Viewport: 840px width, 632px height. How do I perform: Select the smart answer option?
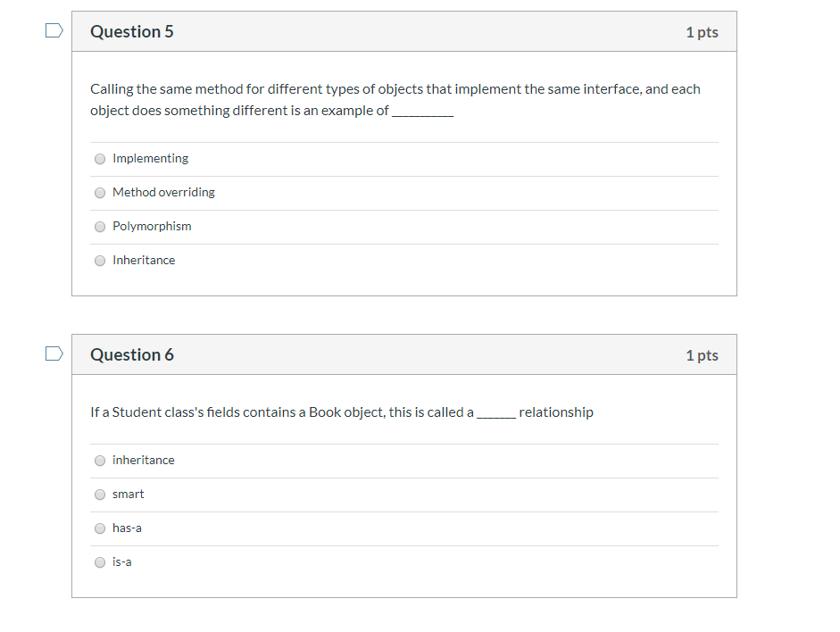100,495
